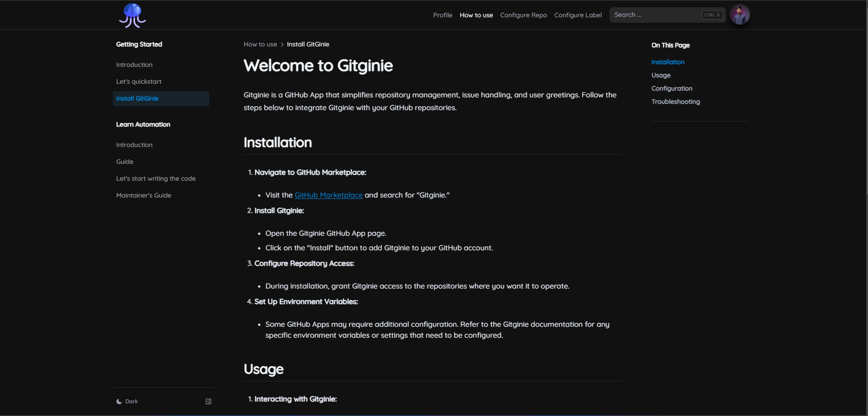868x416 pixels.
Task: Toggle the Dark theme switcher
Action: (x=127, y=401)
